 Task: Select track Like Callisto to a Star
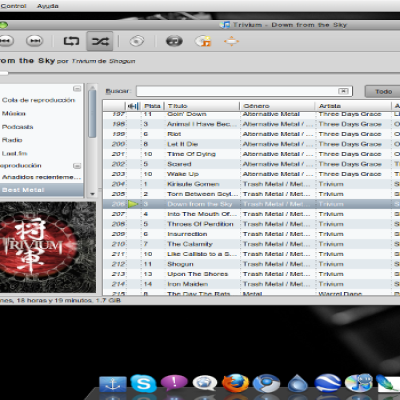(x=251, y=254)
